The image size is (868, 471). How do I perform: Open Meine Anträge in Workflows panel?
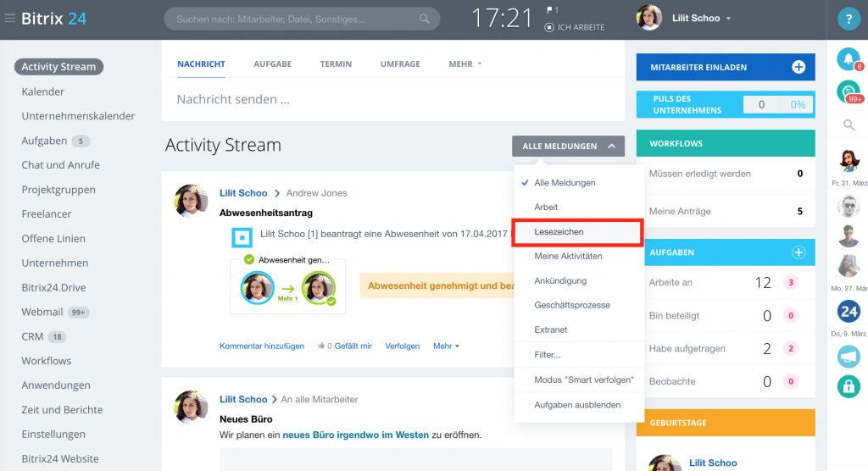[x=726, y=212]
